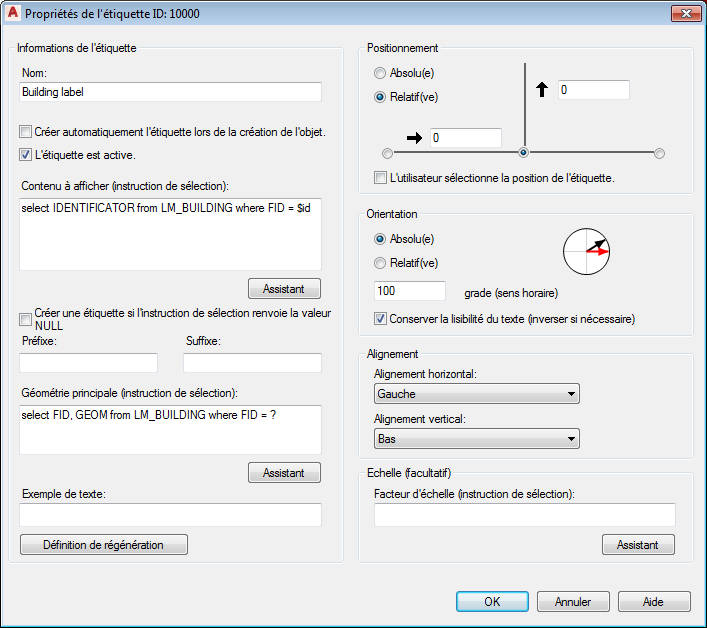Cancel with the Annuler button

573,601
